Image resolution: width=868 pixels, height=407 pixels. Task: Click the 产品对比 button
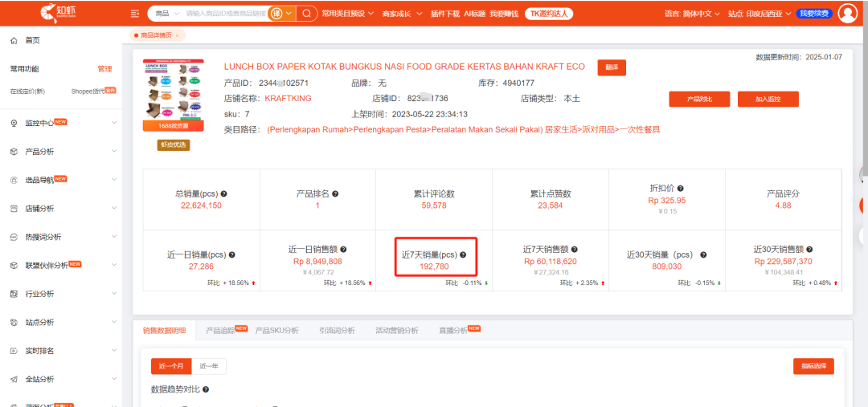699,99
